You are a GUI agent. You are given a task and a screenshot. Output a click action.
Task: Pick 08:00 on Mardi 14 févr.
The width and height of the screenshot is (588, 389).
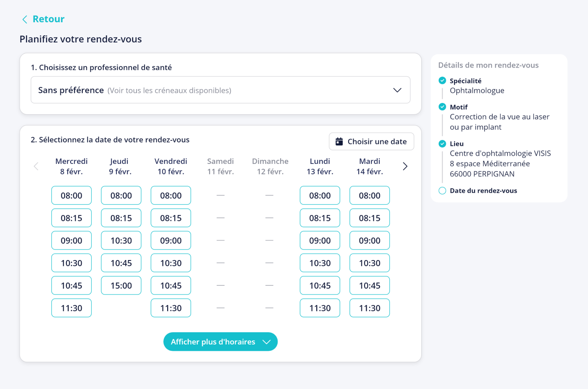point(370,195)
